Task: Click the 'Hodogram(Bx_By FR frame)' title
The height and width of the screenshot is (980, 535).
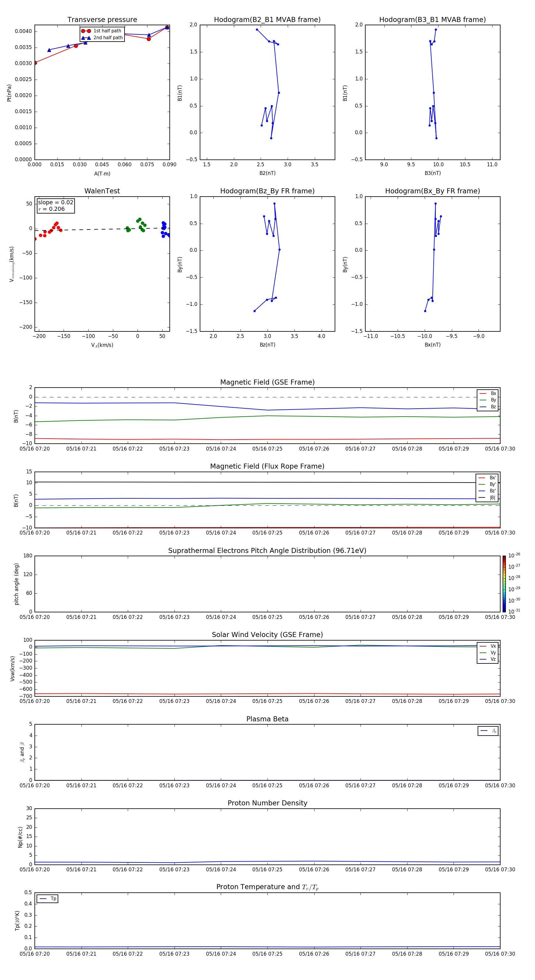Action: tap(432, 191)
